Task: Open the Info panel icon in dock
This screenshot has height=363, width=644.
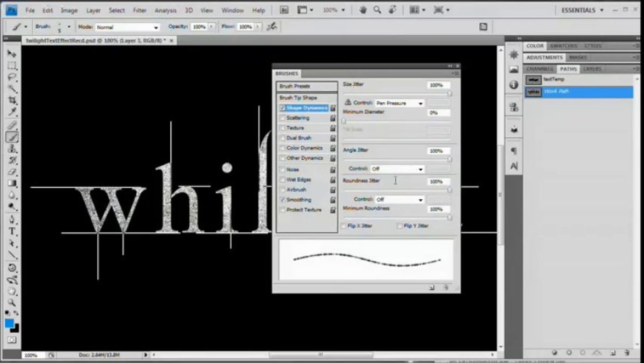Action: coord(514,85)
